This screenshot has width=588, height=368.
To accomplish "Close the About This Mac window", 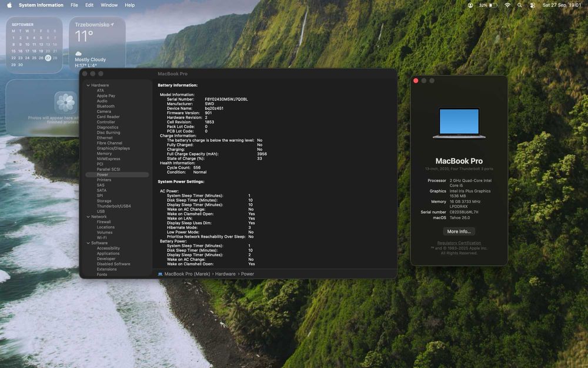I will pos(416,81).
